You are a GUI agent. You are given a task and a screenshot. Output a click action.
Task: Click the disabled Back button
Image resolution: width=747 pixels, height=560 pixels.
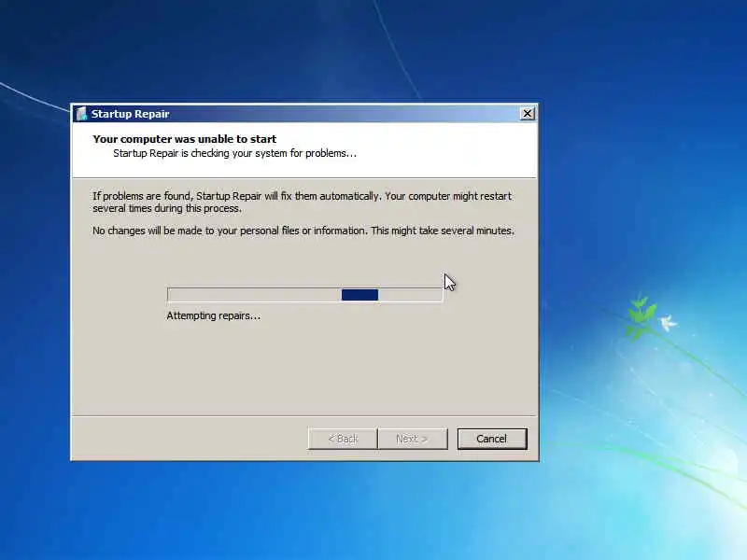pos(343,439)
